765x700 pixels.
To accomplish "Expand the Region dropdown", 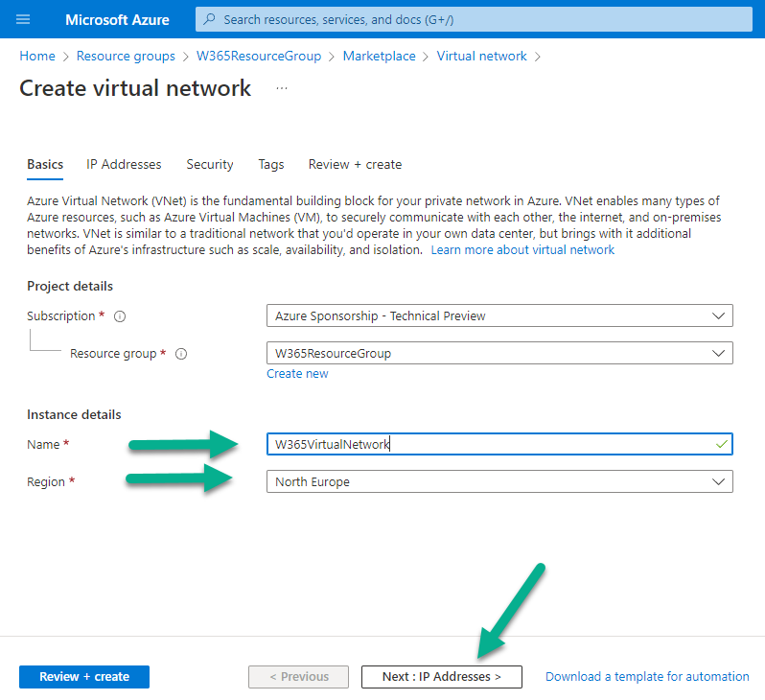I will click(x=499, y=481).
